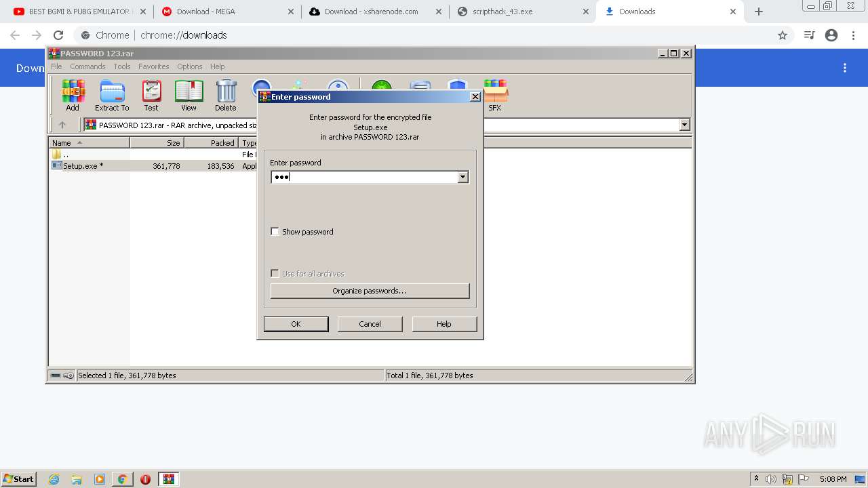Click the Extract To toolbar icon
Viewport: 868px width, 488px height.
point(112,95)
